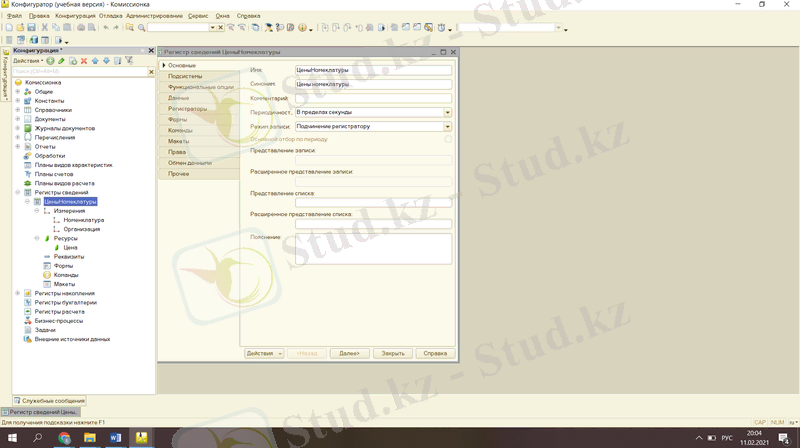Click the 'Закрыть' button

click(x=393, y=353)
